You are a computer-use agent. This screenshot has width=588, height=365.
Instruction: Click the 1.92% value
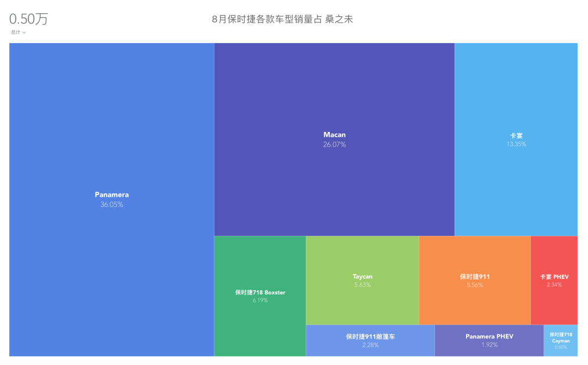[x=489, y=345]
